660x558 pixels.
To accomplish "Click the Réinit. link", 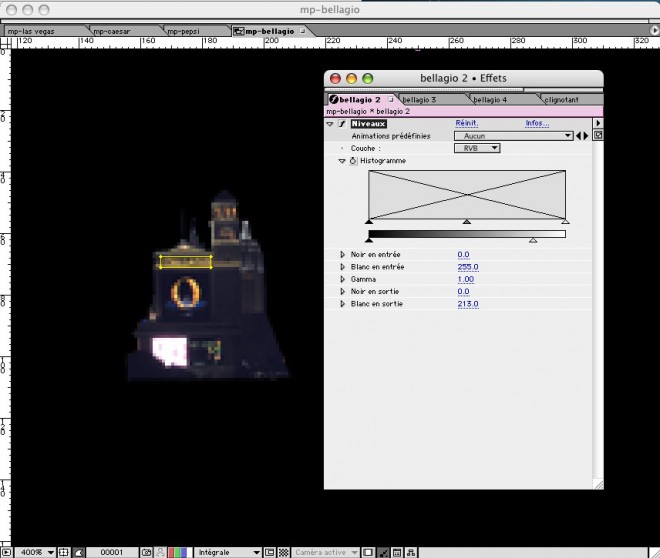I will point(466,123).
